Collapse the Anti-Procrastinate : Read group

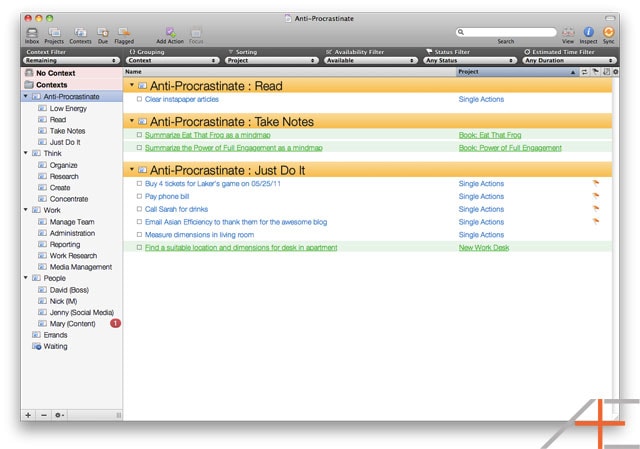(132, 85)
